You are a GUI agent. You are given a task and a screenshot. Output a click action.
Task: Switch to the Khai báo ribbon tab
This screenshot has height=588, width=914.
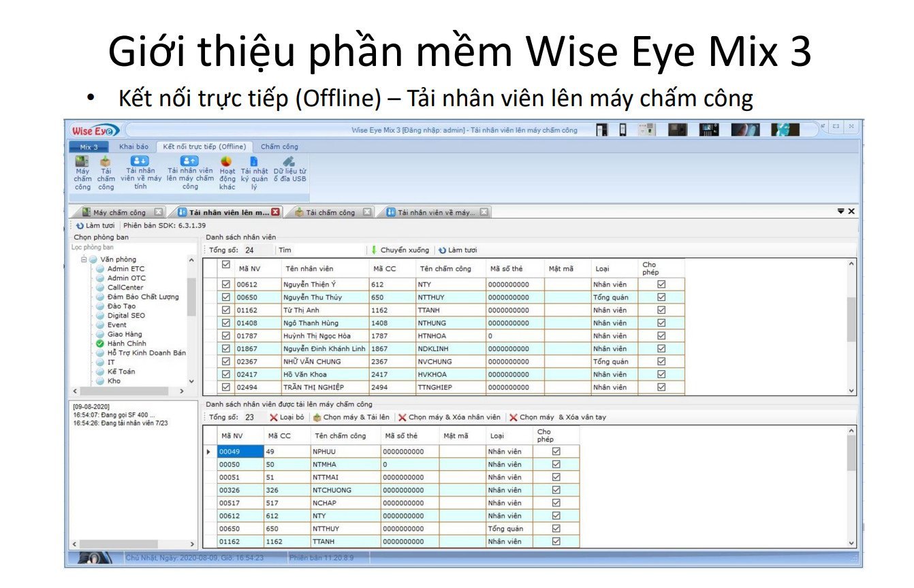pos(133,147)
